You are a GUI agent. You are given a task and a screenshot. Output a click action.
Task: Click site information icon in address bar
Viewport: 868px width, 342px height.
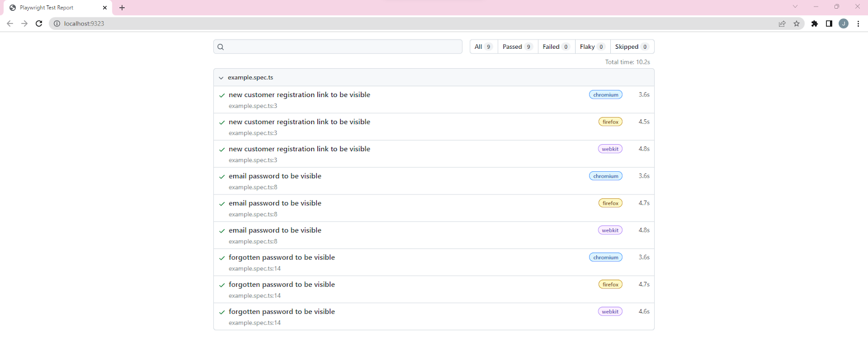click(57, 23)
